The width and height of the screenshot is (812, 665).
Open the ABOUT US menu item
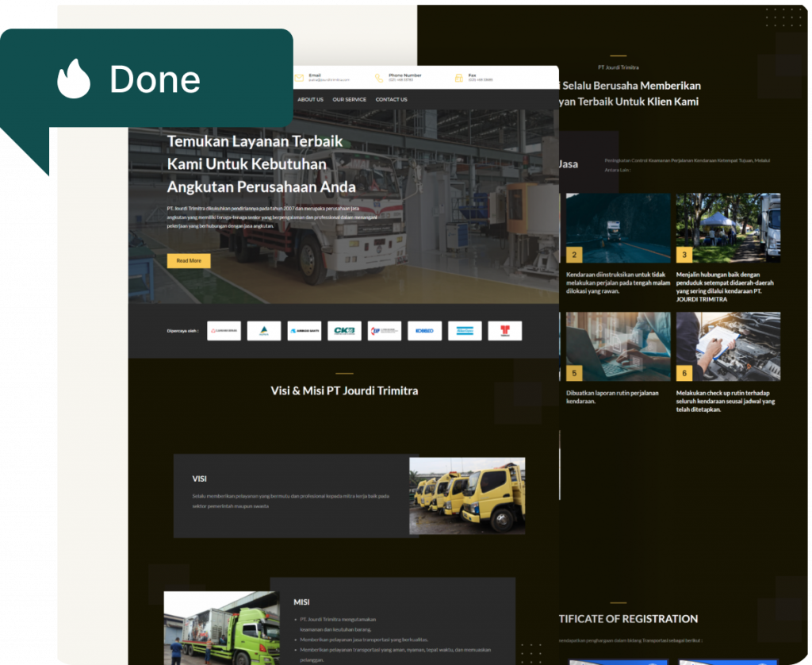(310, 100)
